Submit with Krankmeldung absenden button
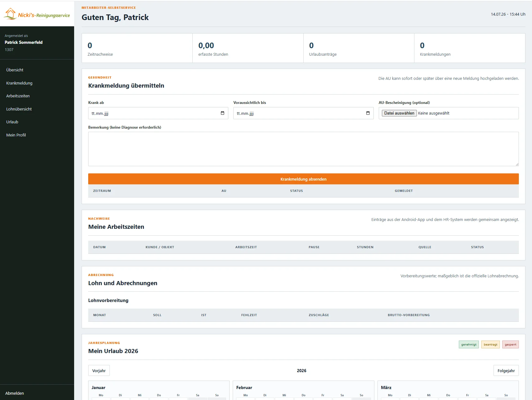Screen dimensions: 532x400 (x=303, y=179)
